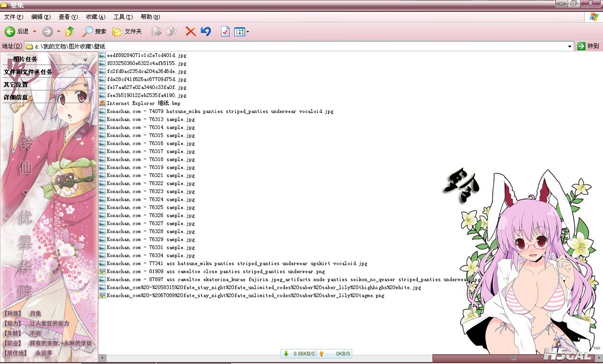The width and height of the screenshot is (603, 364).
Task: Open the 工具(T) menu
Action: coord(123,17)
